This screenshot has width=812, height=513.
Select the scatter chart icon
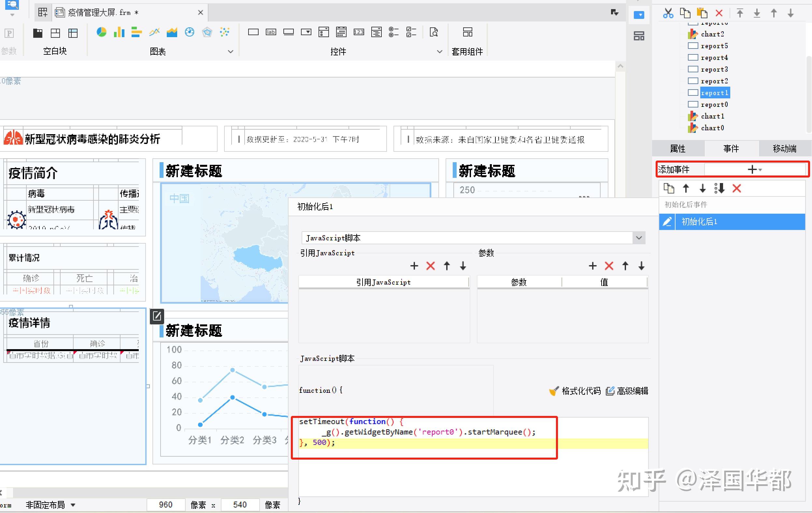click(225, 32)
